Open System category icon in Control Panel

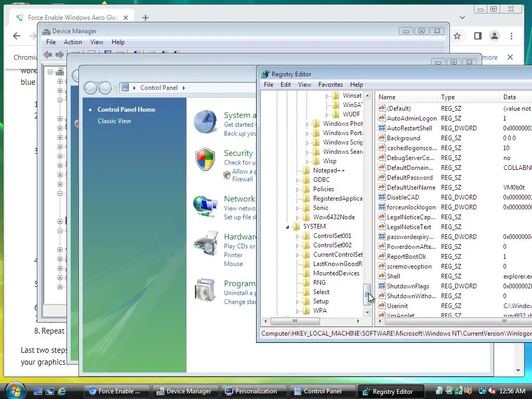pos(205,122)
